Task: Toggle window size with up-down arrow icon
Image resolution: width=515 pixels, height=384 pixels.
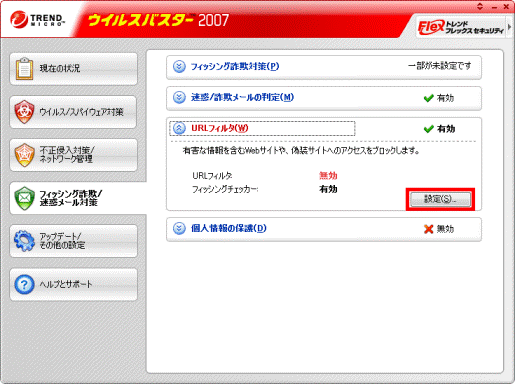Action: 480,6
